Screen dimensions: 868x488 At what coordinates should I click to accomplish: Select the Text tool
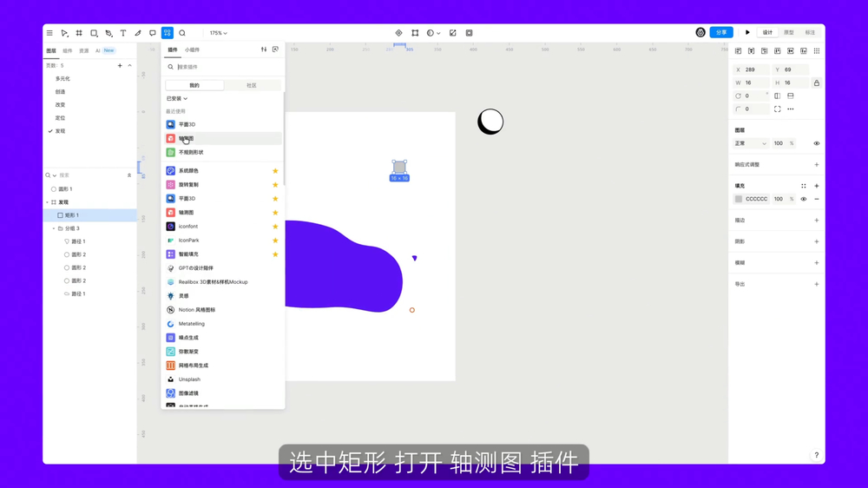coord(123,33)
